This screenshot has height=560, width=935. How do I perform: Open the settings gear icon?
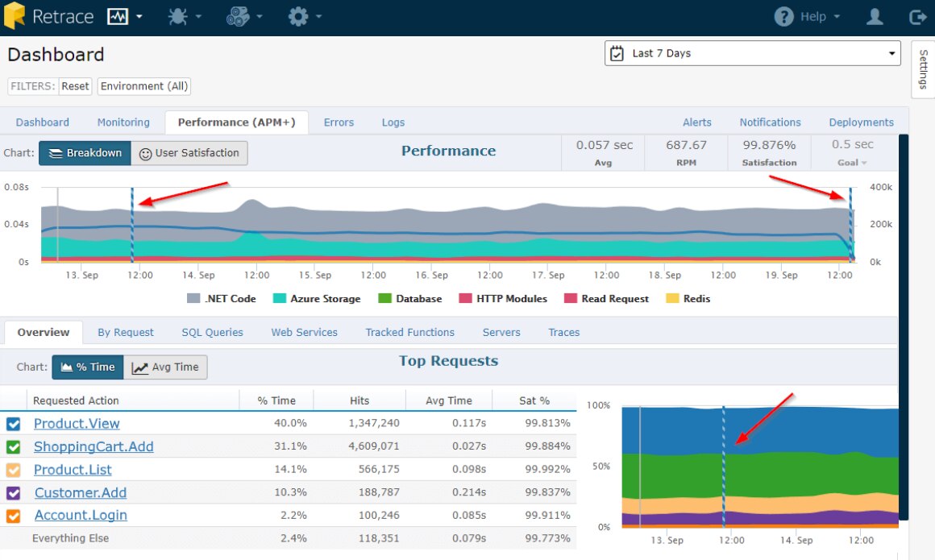click(x=297, y=15)
